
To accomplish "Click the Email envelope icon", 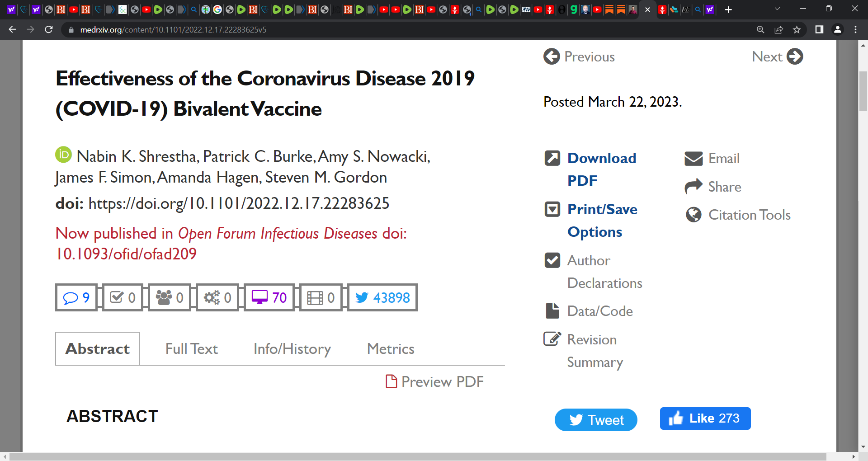I will [693, 159].
